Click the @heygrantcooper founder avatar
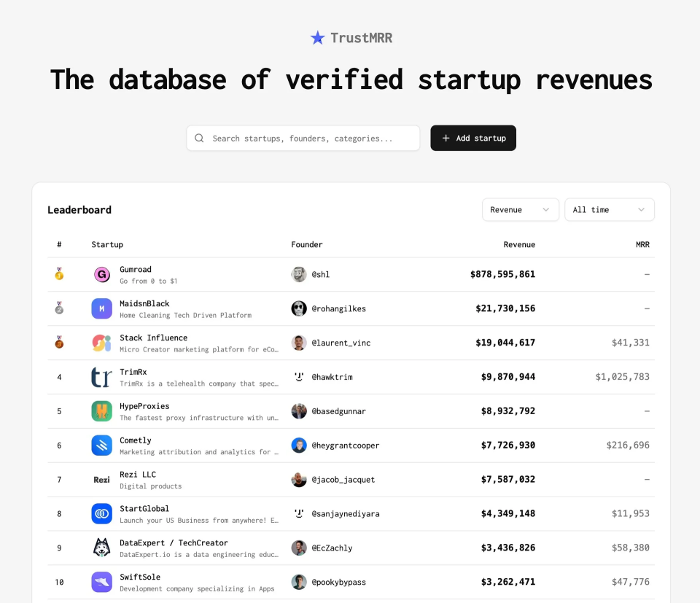Image resolution: width=700 pixels, height=603 pixels. [x=299, y=446]
